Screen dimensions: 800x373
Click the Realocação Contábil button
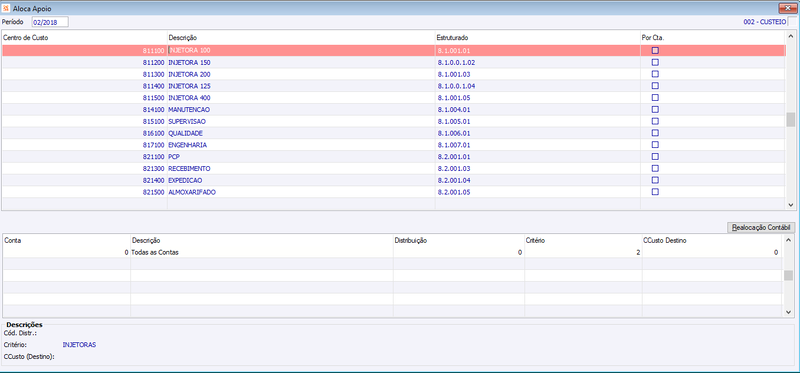tap(761, 228)
